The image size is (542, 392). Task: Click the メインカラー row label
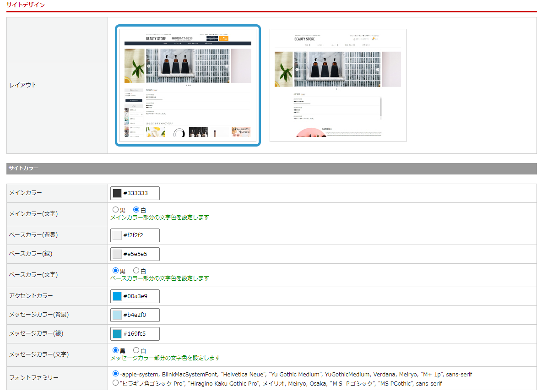(x=25, y=193)
